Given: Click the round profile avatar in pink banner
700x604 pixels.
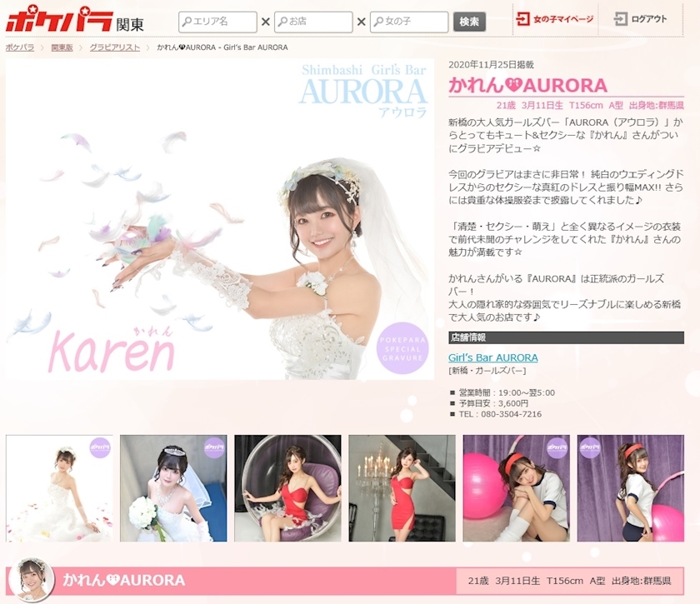Looking at the screenshot, I should point(32,580).
